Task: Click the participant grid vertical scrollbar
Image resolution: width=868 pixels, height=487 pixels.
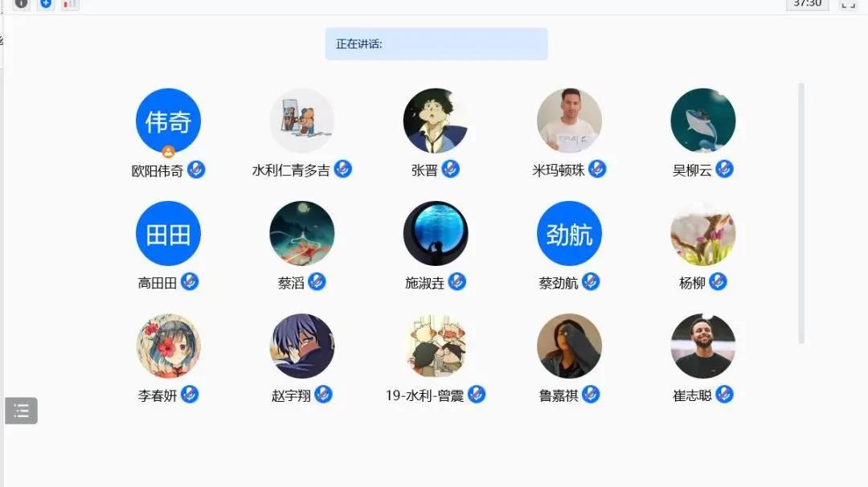Action: 801,213
